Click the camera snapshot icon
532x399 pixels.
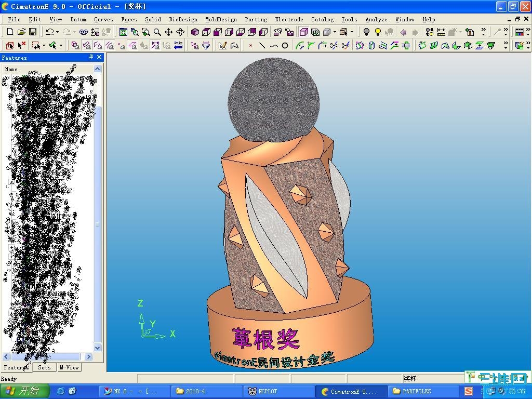289,32
